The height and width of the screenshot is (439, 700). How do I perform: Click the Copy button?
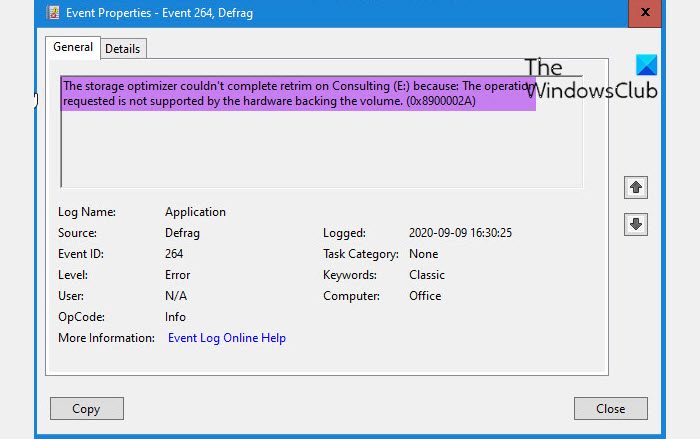coord(87,409)
